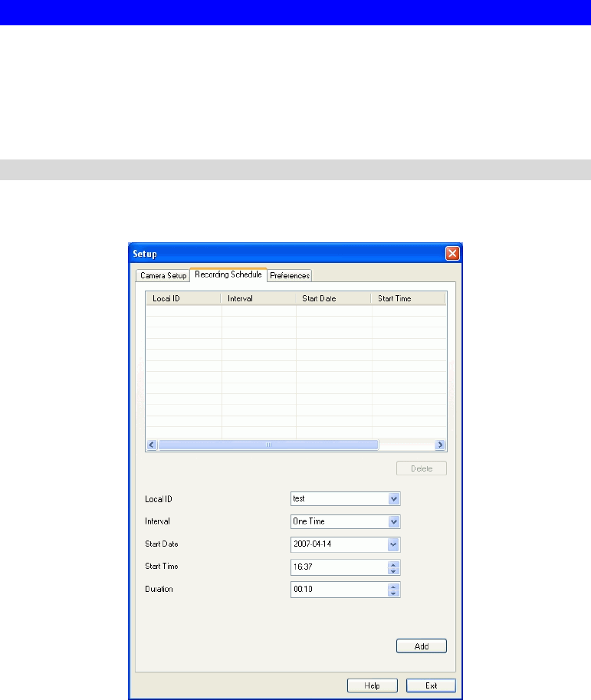Increase Start Time with up arrow
Screen dimensions: 591x700
(x=393, y=564)
